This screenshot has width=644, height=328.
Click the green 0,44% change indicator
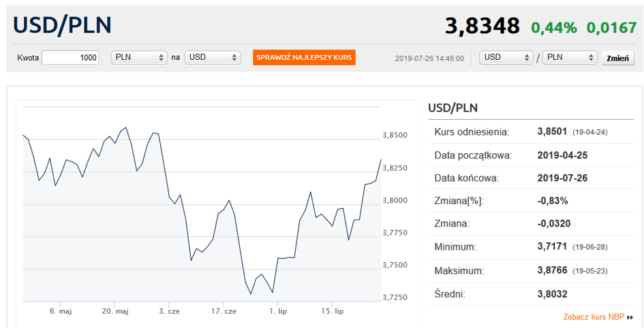(x=553, y=27)
